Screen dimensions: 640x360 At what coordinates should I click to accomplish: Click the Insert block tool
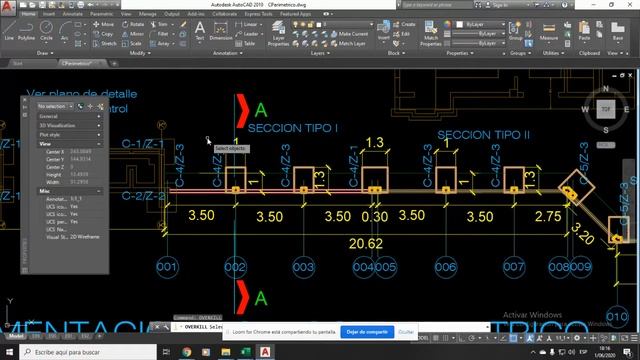coord(383,31)
